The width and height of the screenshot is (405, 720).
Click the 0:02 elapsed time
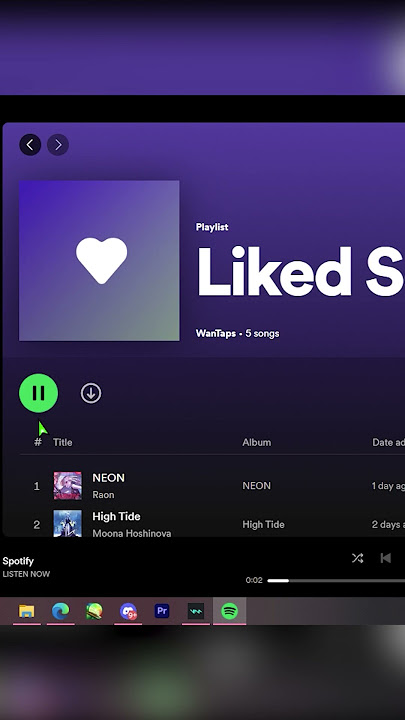(254, 580)
